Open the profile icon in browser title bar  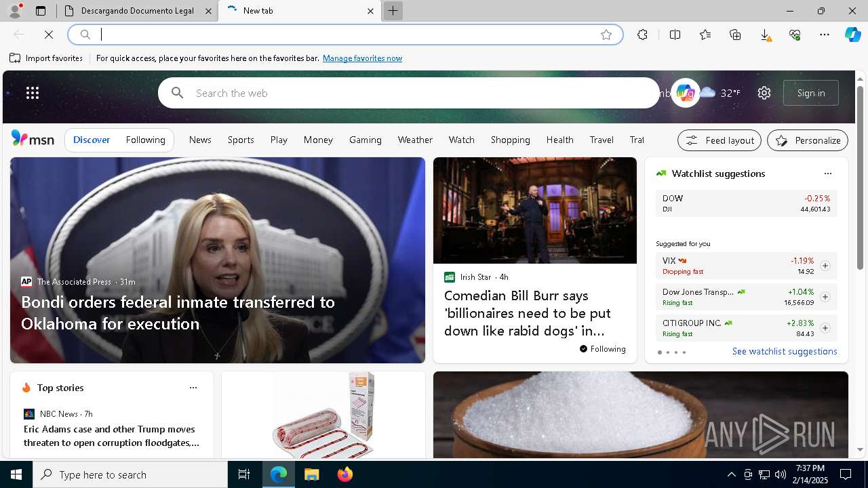pos(15,11)
